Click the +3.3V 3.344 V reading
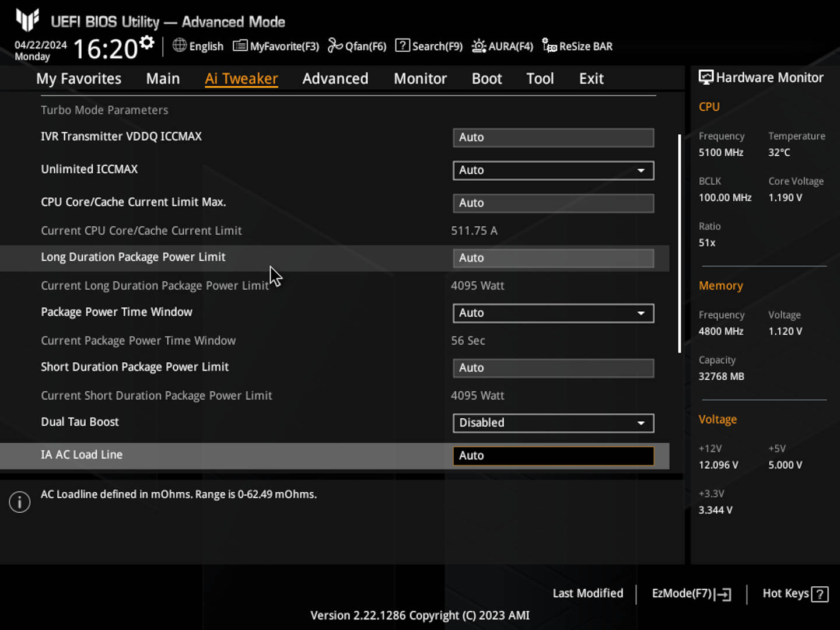The width and height of the screenshot is (840, 630). click(716, 510)
